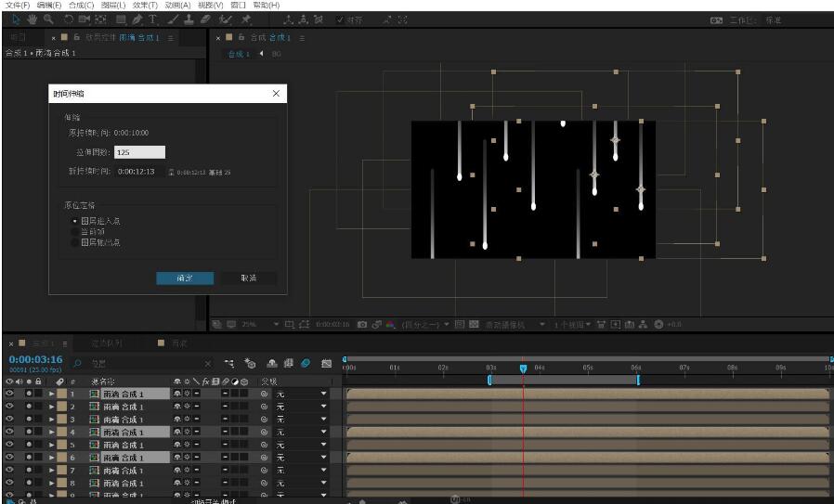Open the 合成(C) menu
Image resolution: width=834 pixels, height=504 pixels.
[82, 6]
